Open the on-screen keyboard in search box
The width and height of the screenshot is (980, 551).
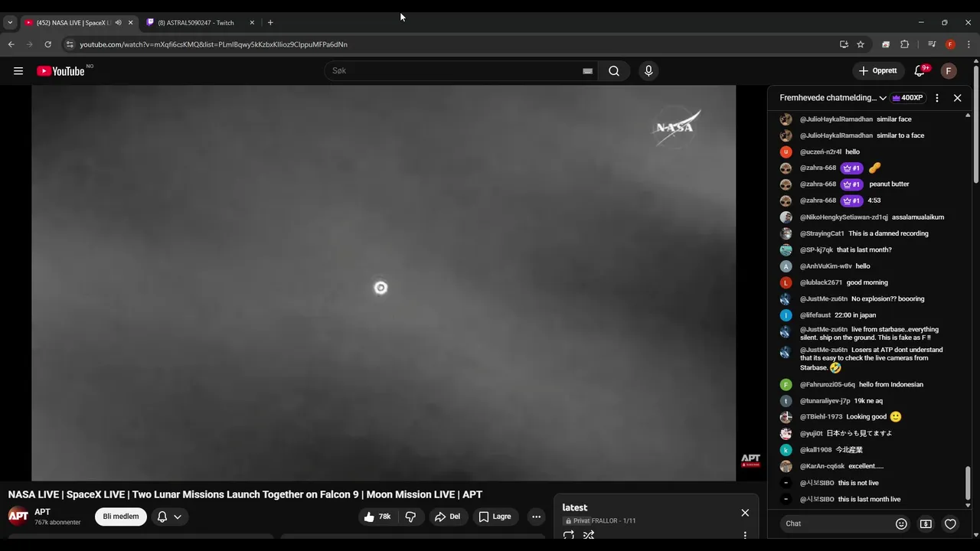(x=587, y=71)
